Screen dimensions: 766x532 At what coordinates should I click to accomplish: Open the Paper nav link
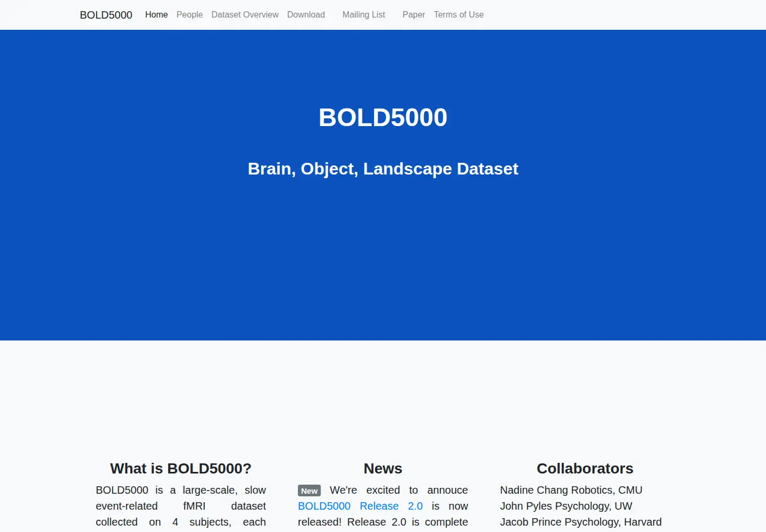click(414, 15)
